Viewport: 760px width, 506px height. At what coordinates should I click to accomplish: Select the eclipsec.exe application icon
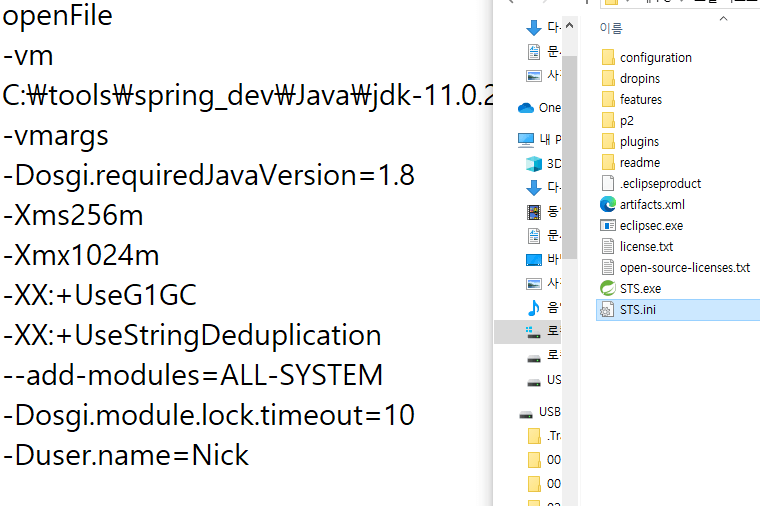point(608,225)
